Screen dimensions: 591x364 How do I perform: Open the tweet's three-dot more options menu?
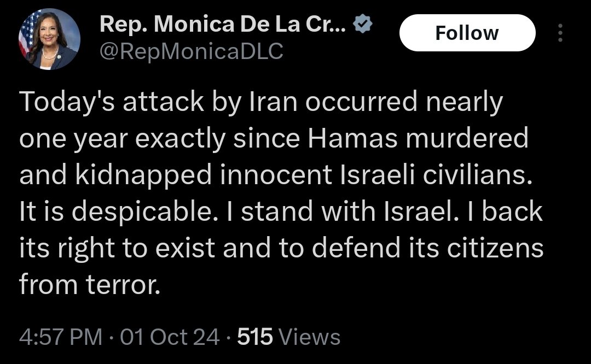pyautogui.click(x=560, y=33)
